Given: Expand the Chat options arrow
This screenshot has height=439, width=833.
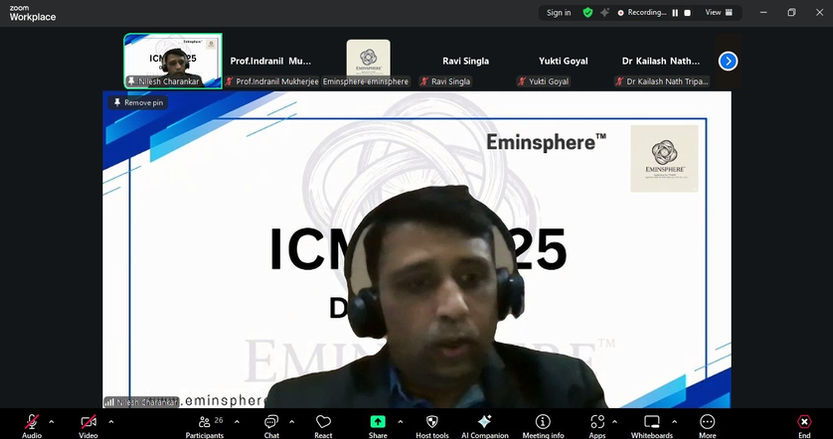Looking at the screenshot, I should pos(292,422).
